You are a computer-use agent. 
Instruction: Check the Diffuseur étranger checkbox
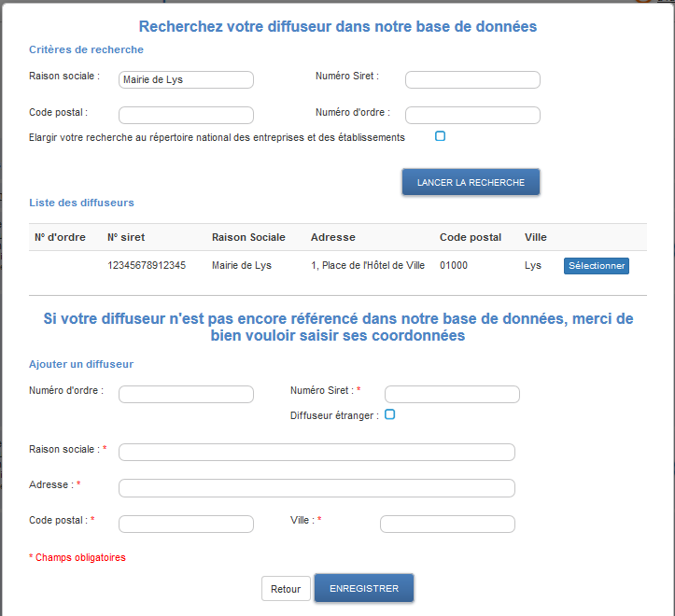(x=389, y=414)
